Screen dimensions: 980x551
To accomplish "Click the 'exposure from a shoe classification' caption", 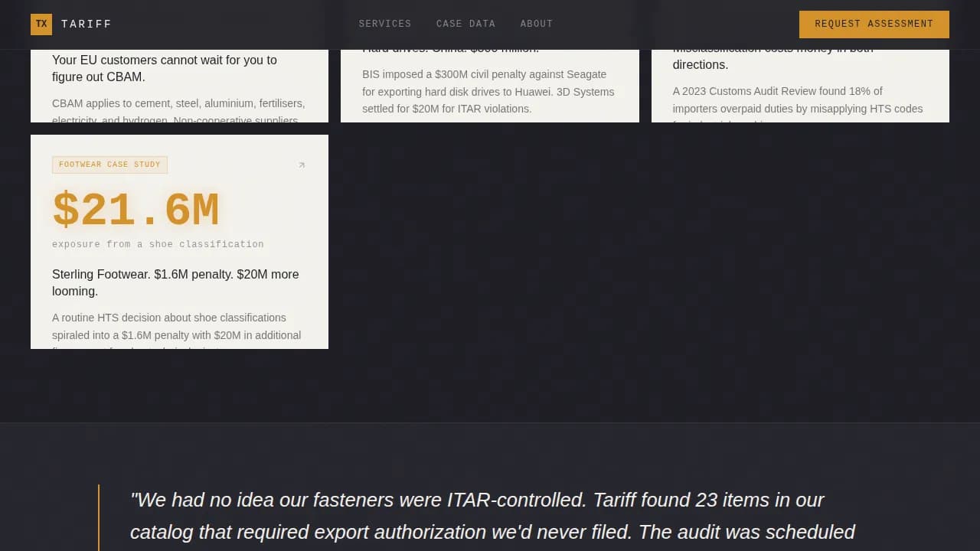I will click(158, 244).
